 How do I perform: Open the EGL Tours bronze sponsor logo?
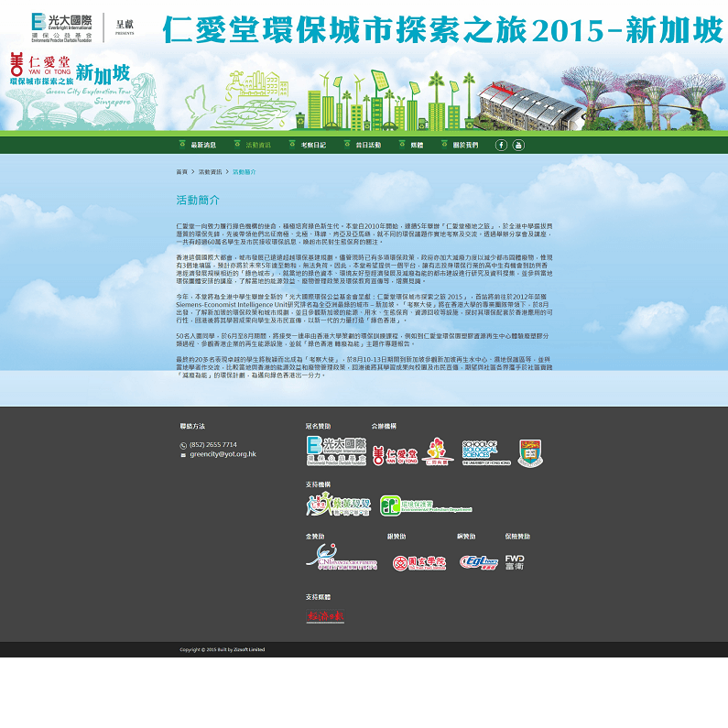(479, 562)
